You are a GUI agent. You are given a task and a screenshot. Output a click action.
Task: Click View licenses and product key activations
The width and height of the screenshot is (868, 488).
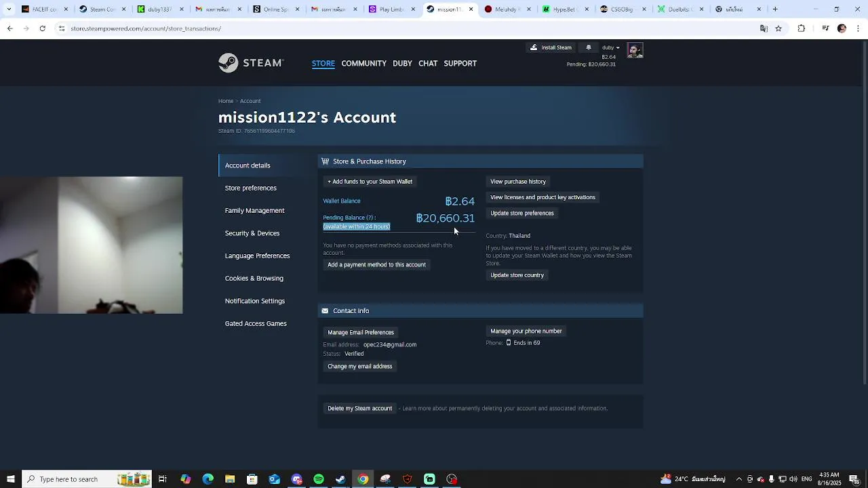pyautogui.click(x=542, y=197)
